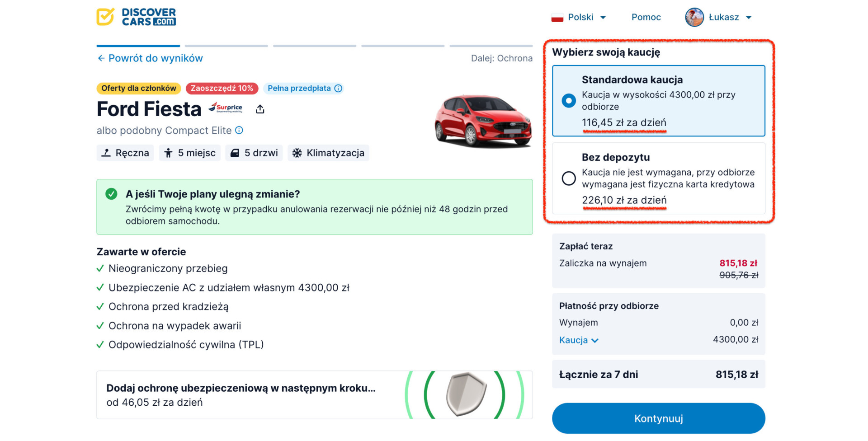Image resolution: width=868 pixels, height=441 pixels.
Task: Click the DiscoverCars.com logo
Action: (136, 17)
